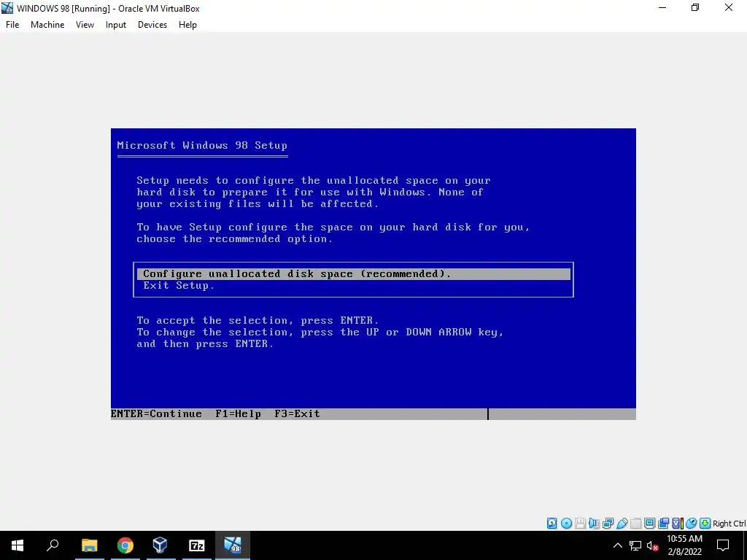The width and height of the screenshot is (747, 560).
Task: Open the Help menu
Action: click(187, 25)
